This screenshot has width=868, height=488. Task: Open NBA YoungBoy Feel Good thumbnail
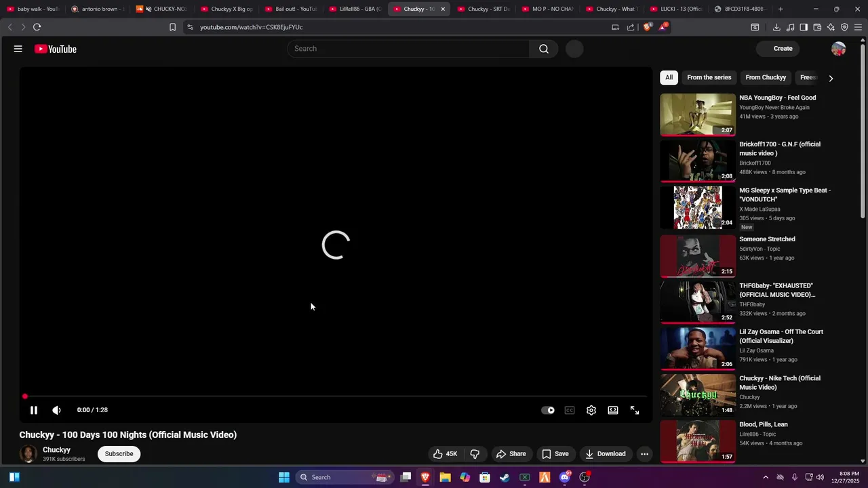coord(698,115)
